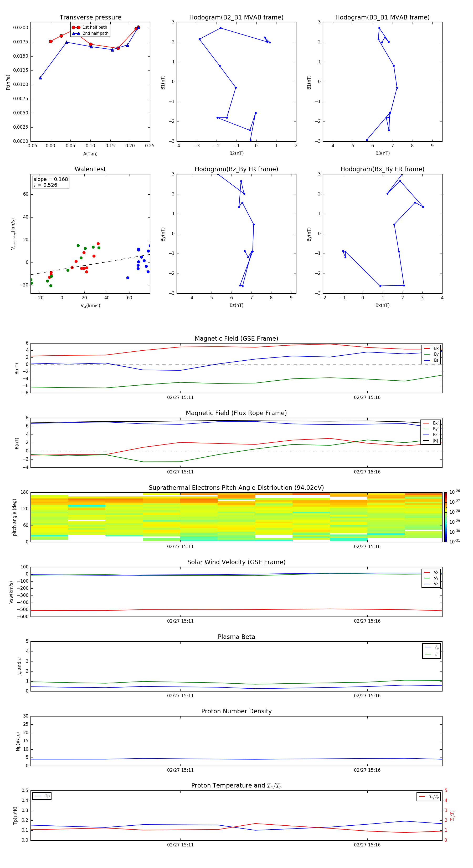Select the β entry in Plasma Beta legend

coord(432,654)
